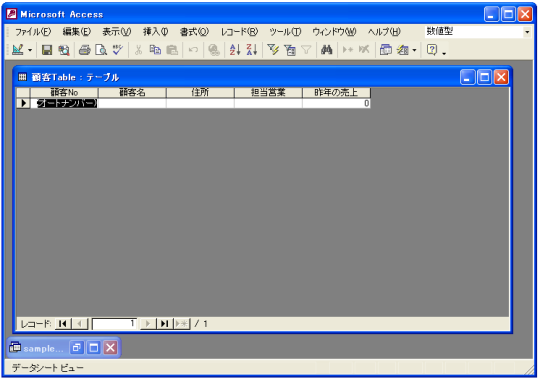Expand the New Object dropdown arrow
Viewport: 540px width, 379px height.
(x=414, y=50)
